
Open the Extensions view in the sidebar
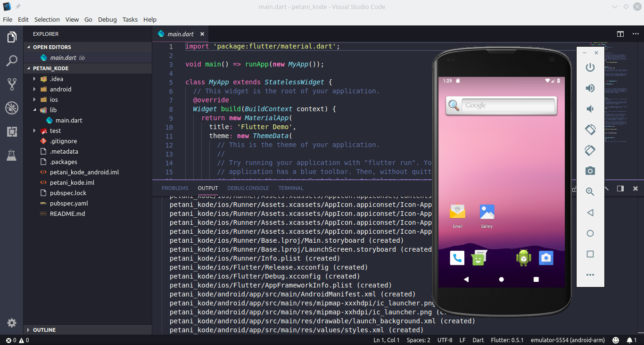pos(11,132)
